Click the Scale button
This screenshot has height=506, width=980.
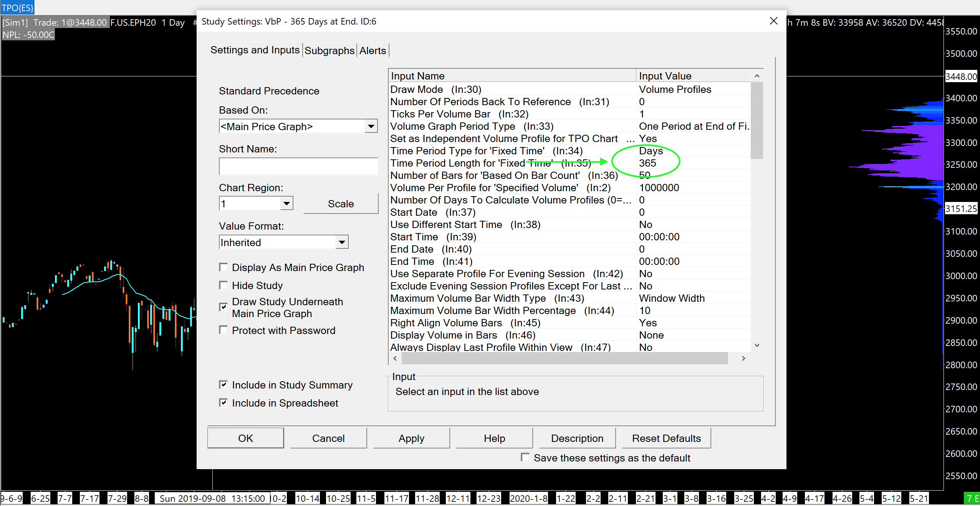tap(341, 203)
